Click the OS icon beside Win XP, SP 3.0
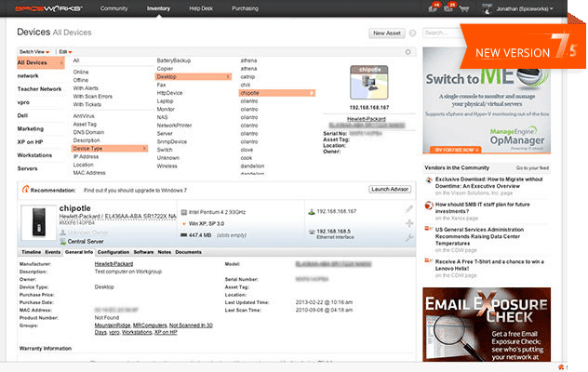Viewport: 588px width, 372px height. [x=184, y=224]
